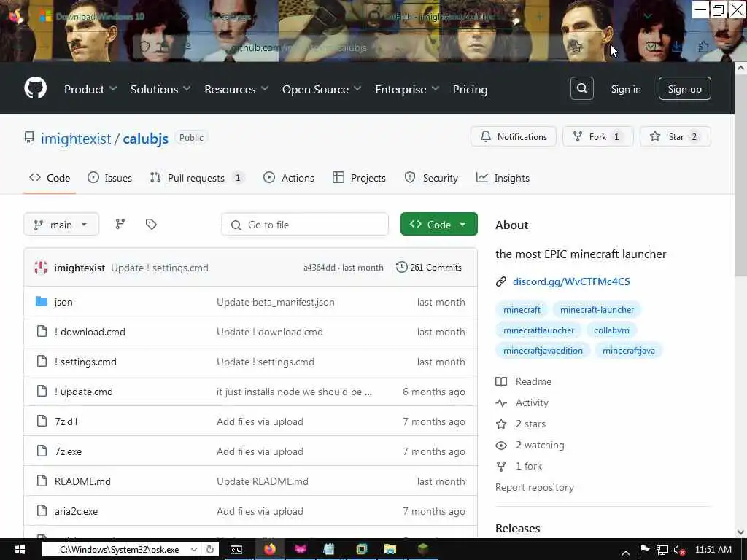
Task: Click the Firefox icon in the taskbar
Action: [270, 549]
